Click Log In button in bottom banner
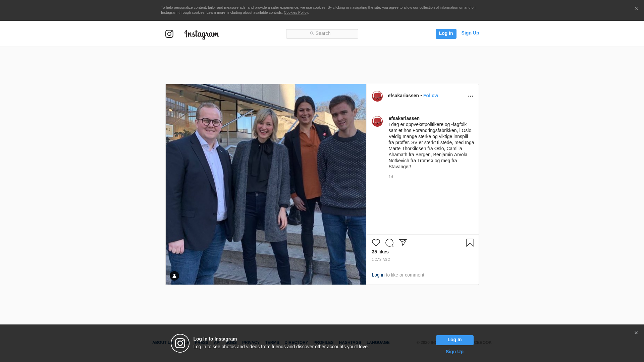This screenshot has width=644, height=362. 454,340
